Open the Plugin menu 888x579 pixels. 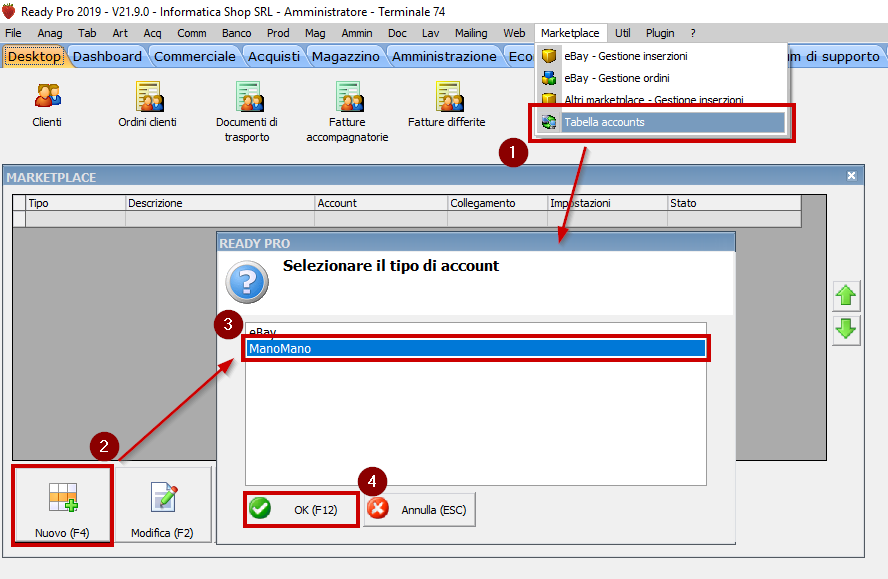660,33
